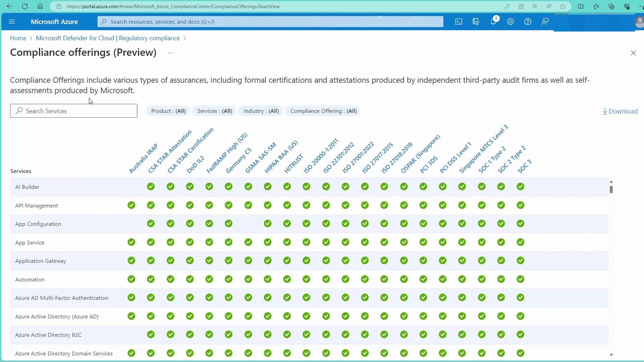Click the Search Services field
The height and width of the screenshot is (362, 644).
74,111
